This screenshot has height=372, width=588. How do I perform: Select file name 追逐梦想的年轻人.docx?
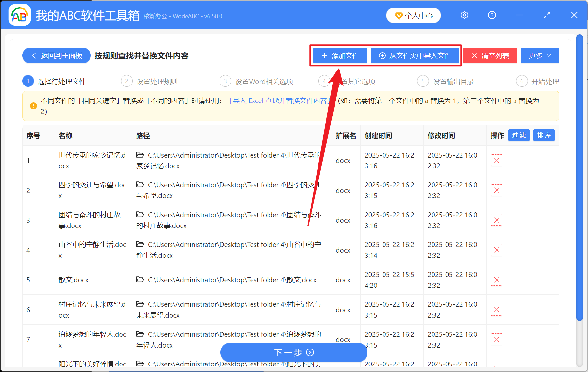(x=92, y=340)
